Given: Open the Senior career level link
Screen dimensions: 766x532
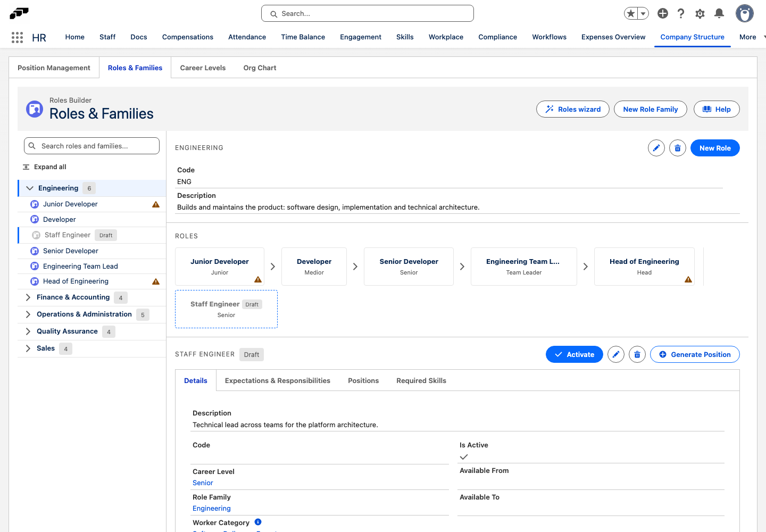Looking at the screenshot, I should pos(203,483).
